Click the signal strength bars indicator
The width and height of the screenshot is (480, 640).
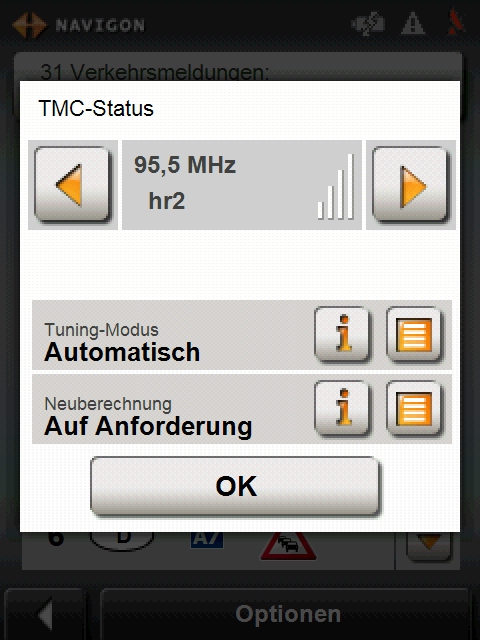click(336, 186)
